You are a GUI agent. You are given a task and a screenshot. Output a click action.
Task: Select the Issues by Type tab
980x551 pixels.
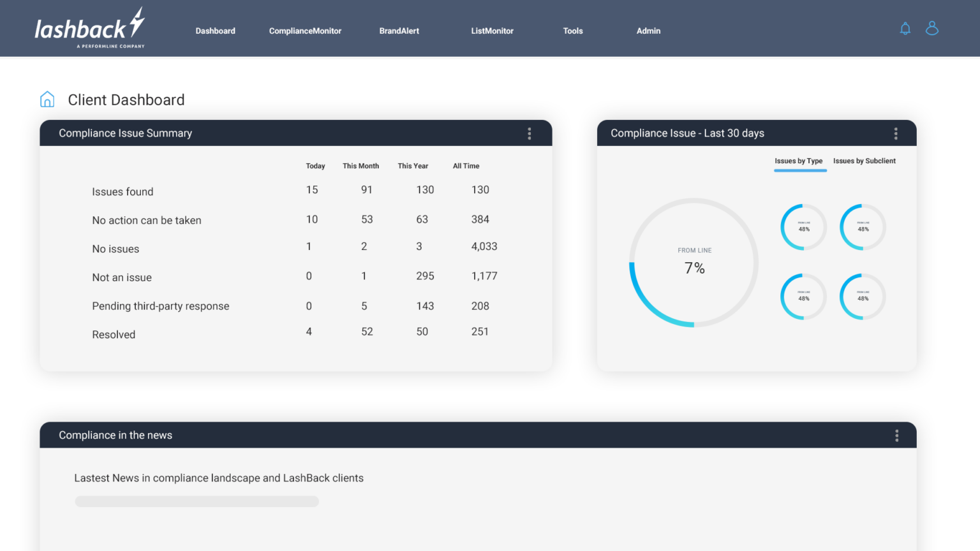(x=799, y=161)
